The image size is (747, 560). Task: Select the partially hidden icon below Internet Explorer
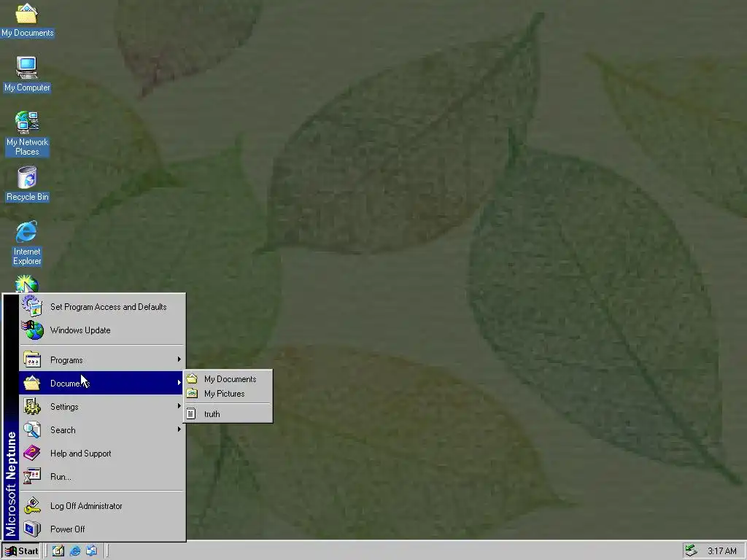27,284
